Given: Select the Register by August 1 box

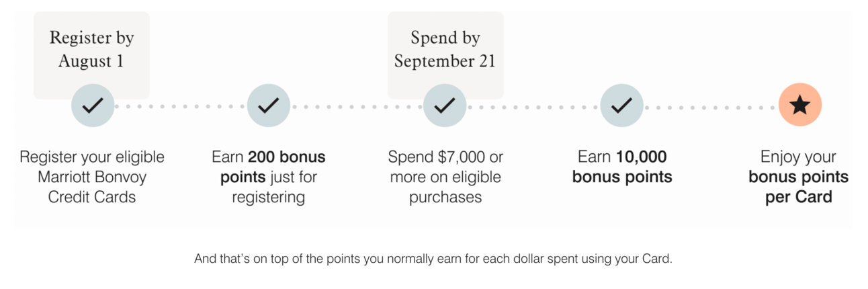Looking at the screenshot, I should 92,50.
